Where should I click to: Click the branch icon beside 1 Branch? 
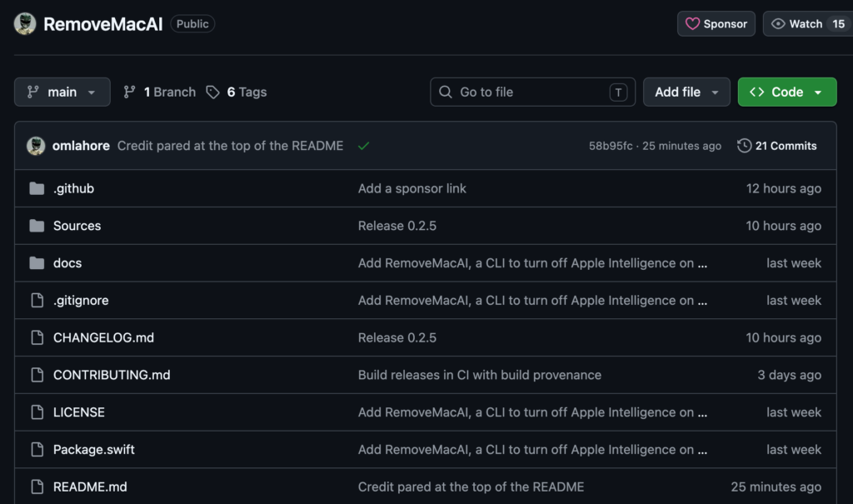click(129, 92)
